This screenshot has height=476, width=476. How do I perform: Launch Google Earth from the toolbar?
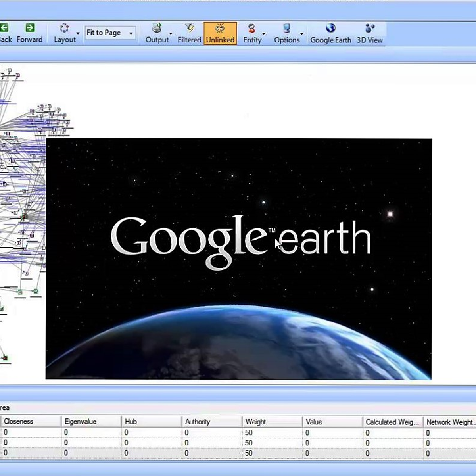tap(330, 33)
